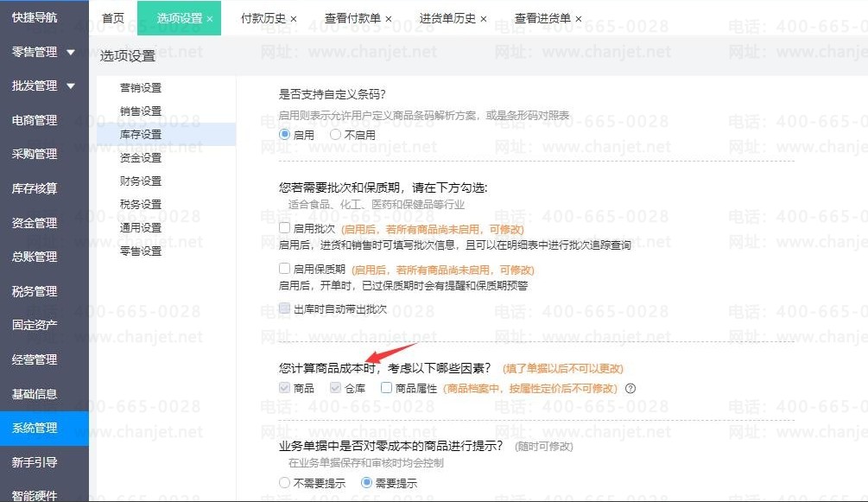Open 税务设置 in the settings list

[x=141, y=204]
